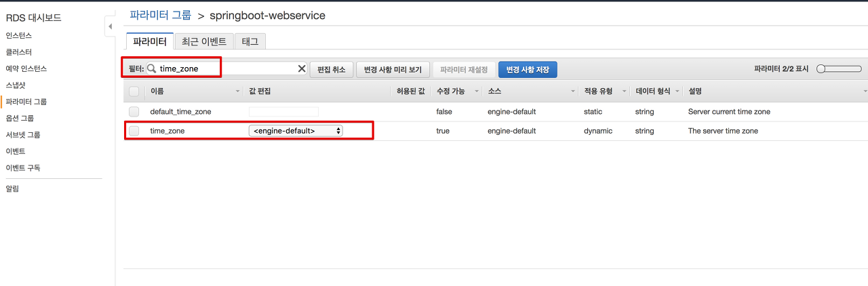Check the default_time_zone row checkbox
Screen dimensions: 868x286
(x=134, y=111)
